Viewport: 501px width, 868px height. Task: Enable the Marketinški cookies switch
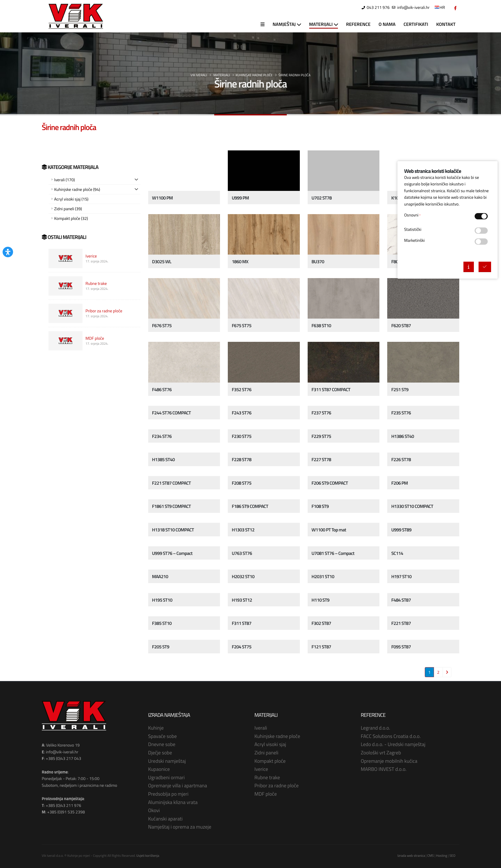coord(481,241)
